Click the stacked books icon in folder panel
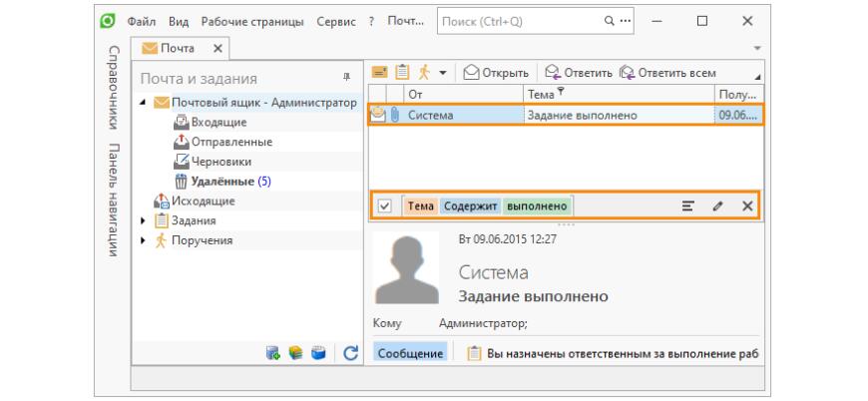 (x=296, y=353)
